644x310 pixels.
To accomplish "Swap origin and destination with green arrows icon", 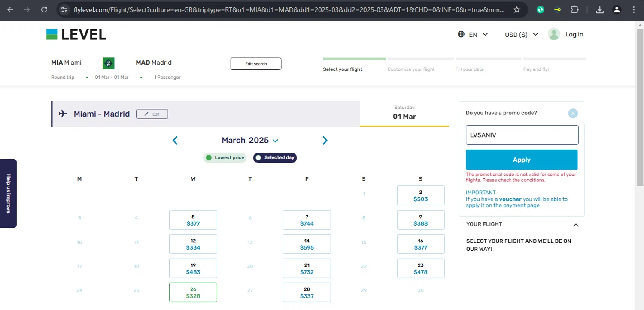I will 108,63.
